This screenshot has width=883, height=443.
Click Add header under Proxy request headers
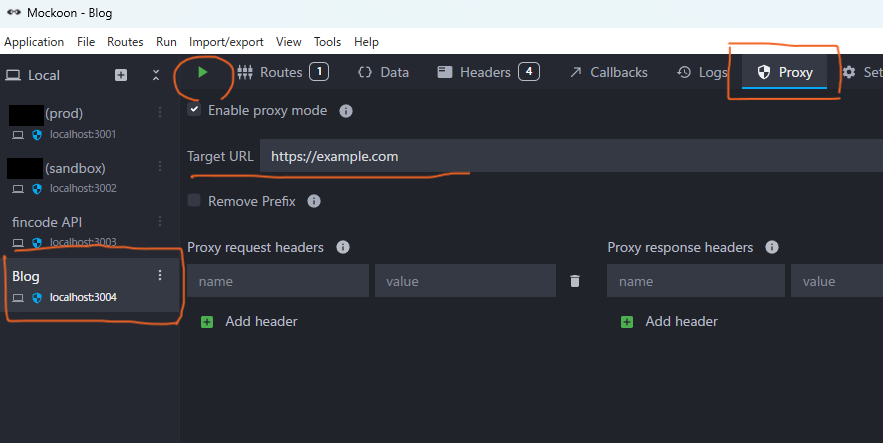(249, 321)
